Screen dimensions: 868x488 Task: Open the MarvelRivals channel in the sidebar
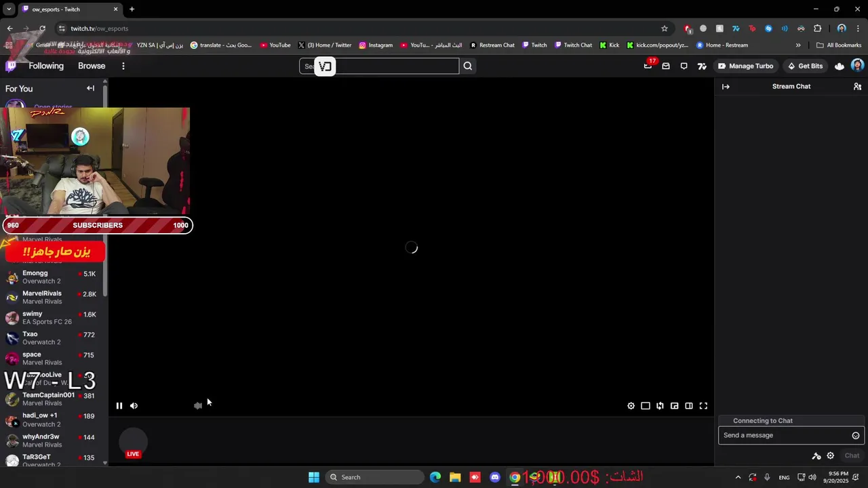coord(51,298)
